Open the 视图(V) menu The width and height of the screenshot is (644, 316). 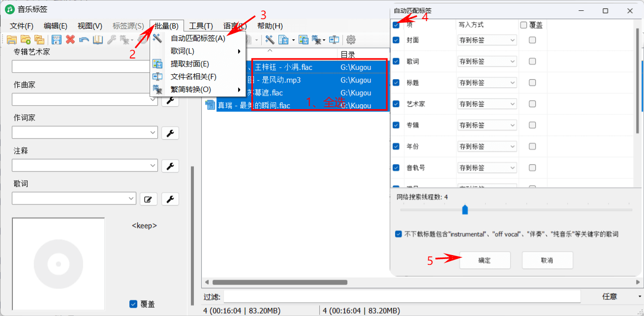coord(90,26)
